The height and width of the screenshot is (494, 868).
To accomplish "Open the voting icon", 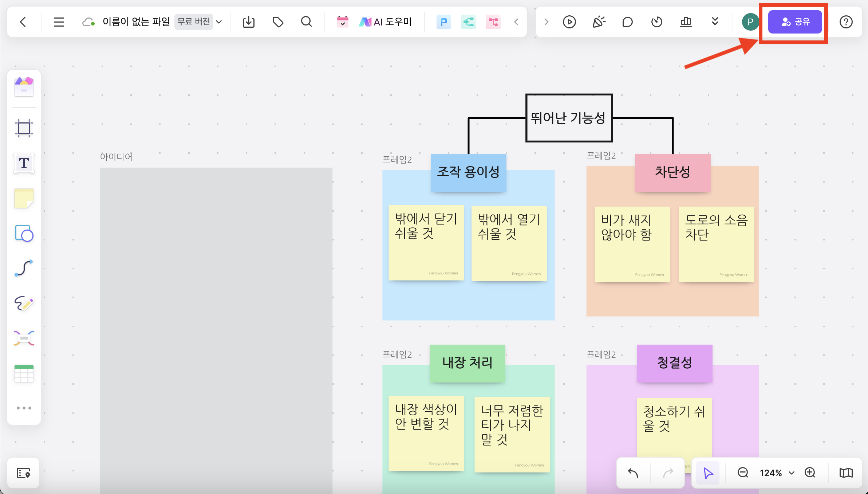I will pyautogui.click(x=686, y=22).
